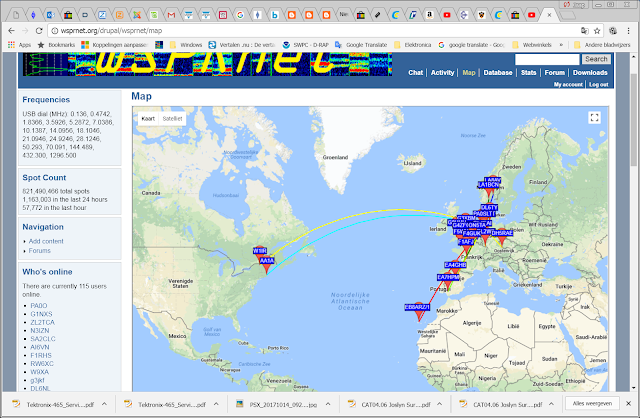Click the translate page icon in address bar

click(x=584, y=31)
